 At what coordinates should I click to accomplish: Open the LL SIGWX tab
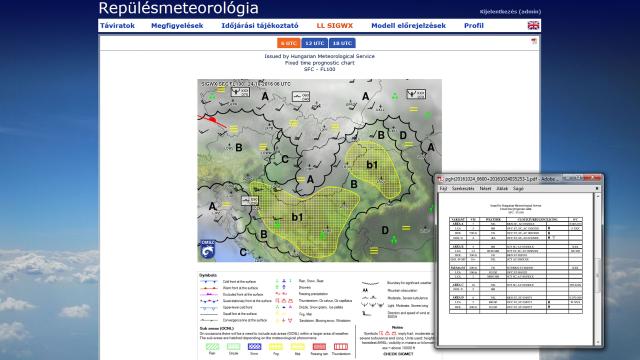[x=335, y=25]
